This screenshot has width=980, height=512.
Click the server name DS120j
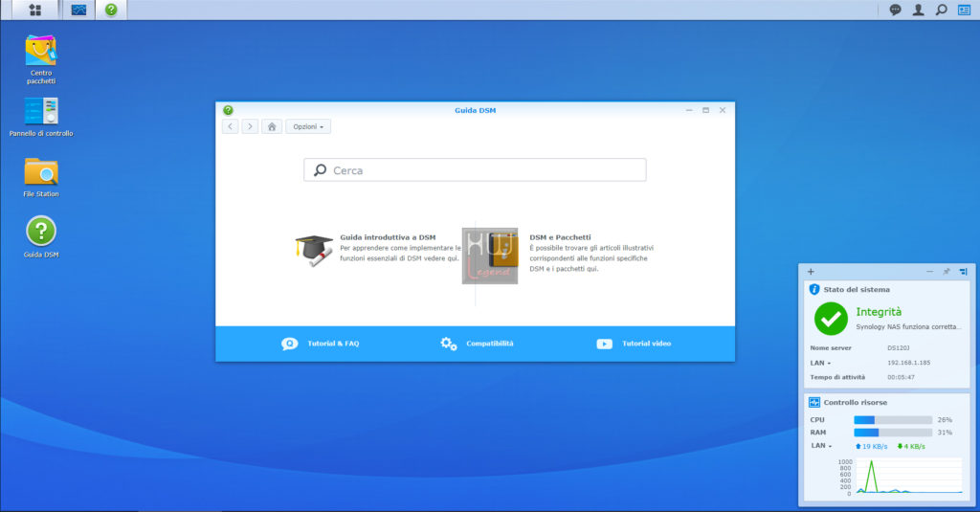pos(898,348)
